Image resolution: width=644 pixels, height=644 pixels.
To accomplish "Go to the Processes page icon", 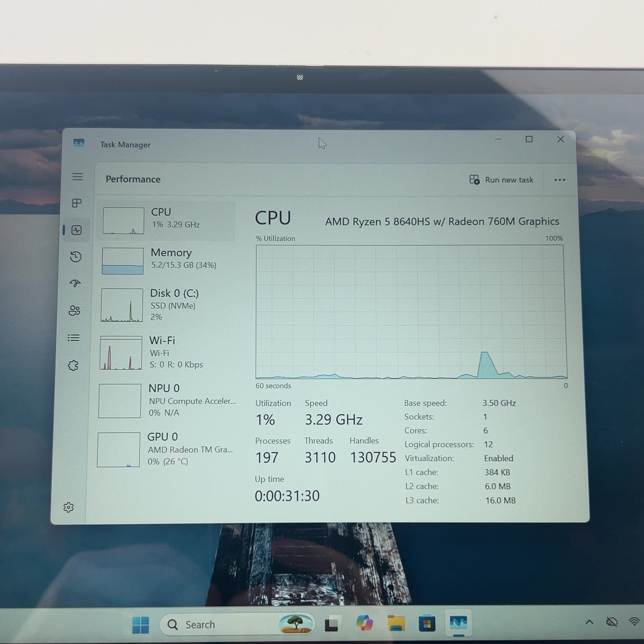I will (x=77, y=203).
